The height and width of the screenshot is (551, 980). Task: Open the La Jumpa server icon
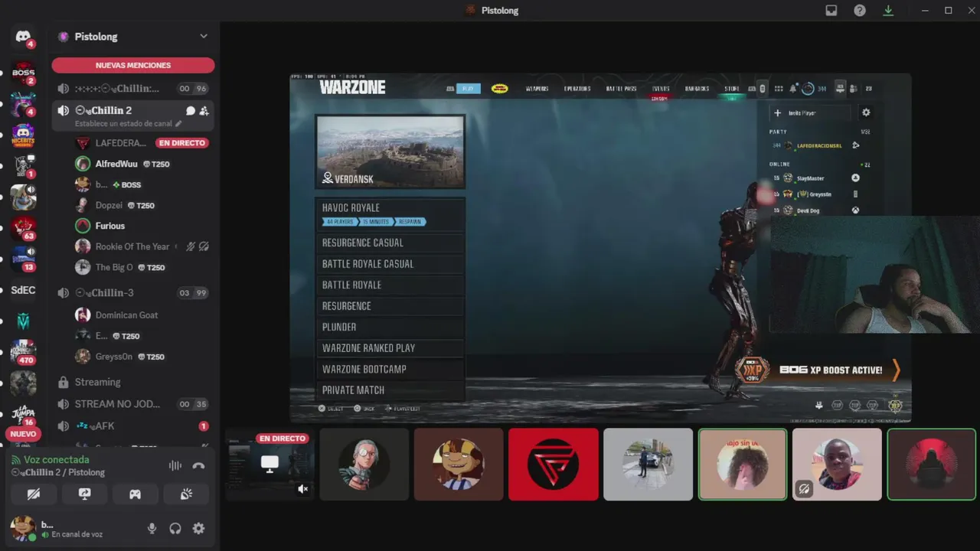pyautogui.click(x=23, y=414)
